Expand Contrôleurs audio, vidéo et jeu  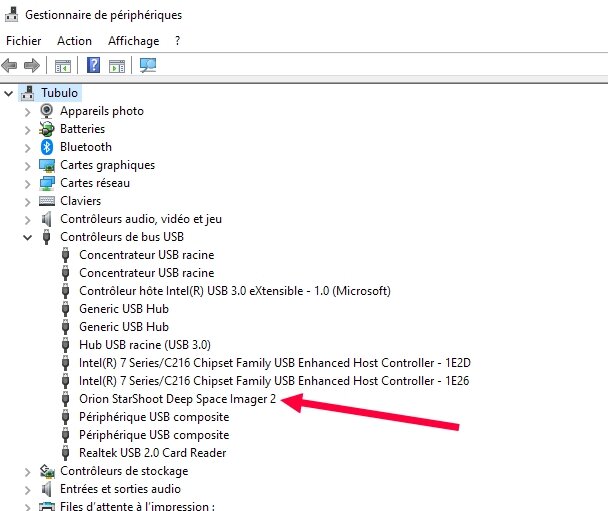coord(27,220)
